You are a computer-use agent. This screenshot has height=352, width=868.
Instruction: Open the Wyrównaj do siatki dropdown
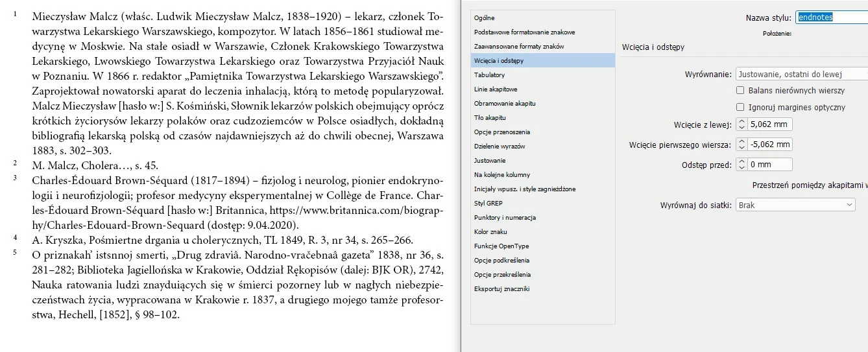[795, 205]
